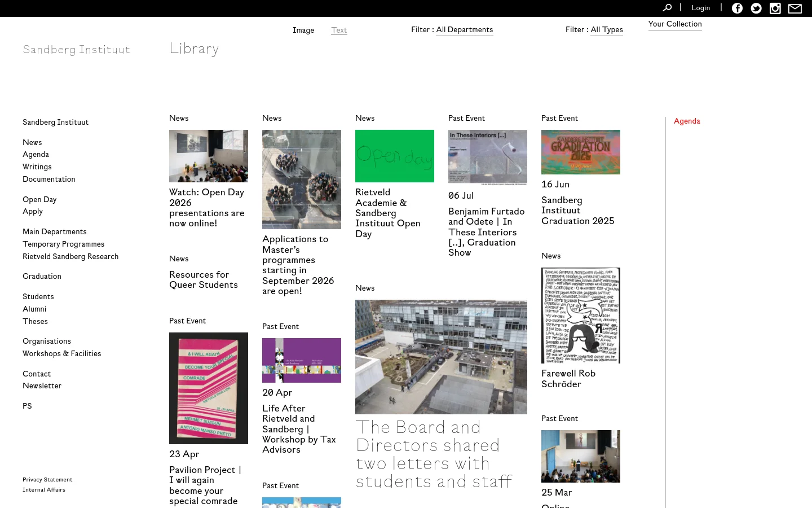Open the All Departments filter
Screen dimensions: 812x508
[465, 30]
